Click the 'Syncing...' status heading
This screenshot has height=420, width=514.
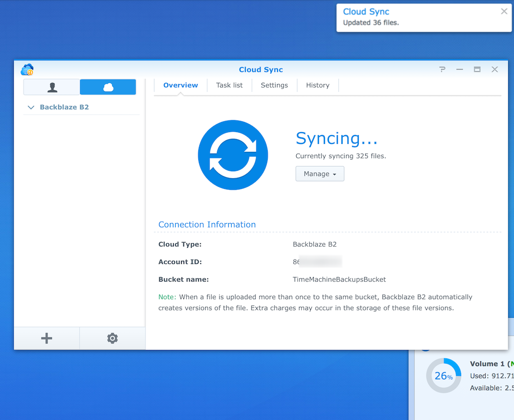(337, 139)
